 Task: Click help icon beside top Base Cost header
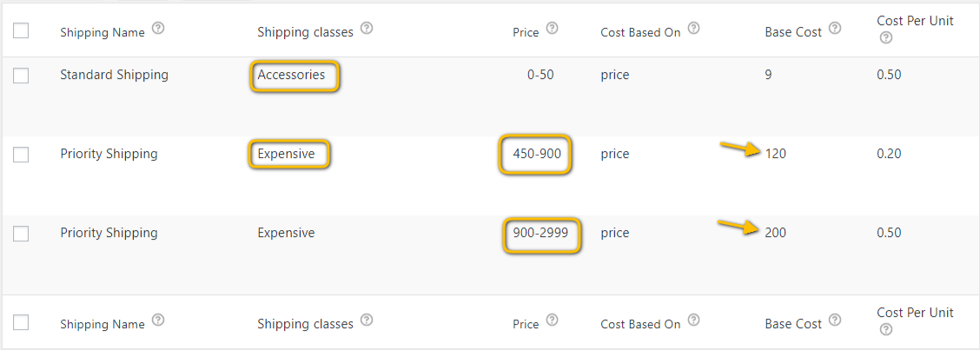[835, 29]
